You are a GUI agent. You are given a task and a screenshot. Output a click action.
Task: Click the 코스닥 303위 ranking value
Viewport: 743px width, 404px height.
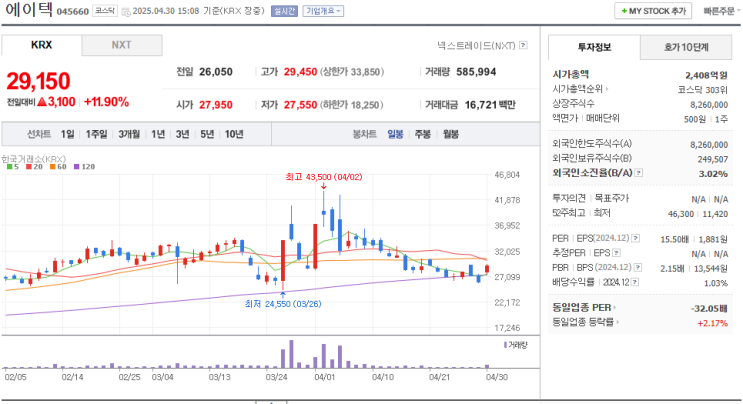point(703,90)
